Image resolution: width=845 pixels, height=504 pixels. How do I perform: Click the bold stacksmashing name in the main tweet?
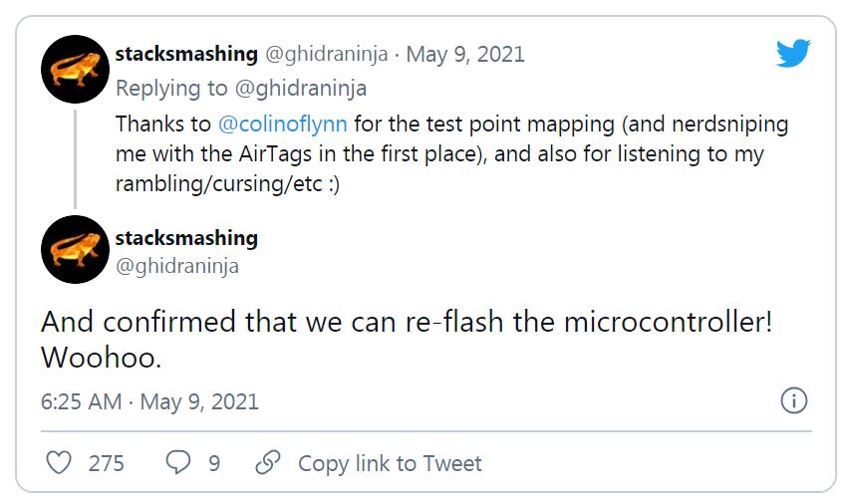point(186,238)
